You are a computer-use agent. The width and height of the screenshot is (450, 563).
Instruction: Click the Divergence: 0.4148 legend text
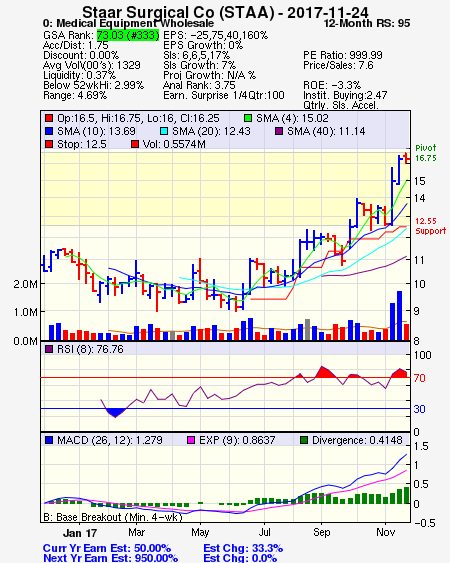[x=357, y=440]
